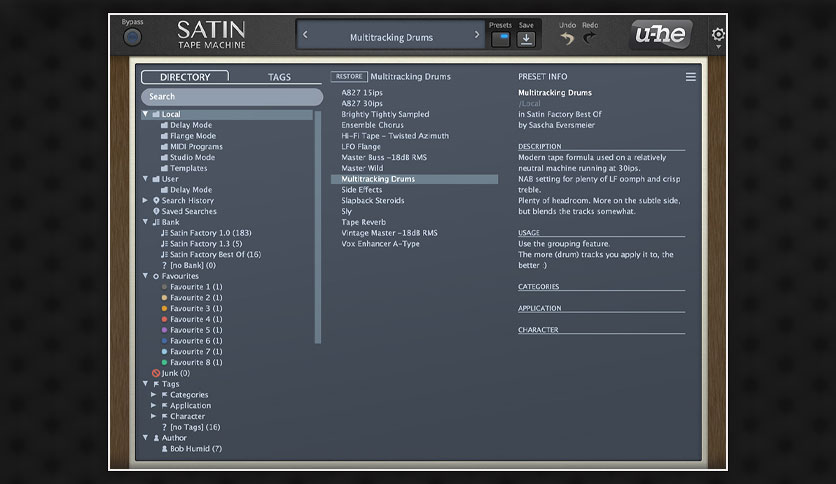Select the [no Tags] (16) entry
The height and width of the screenshot is (484, 836).
tap(190, 427)
